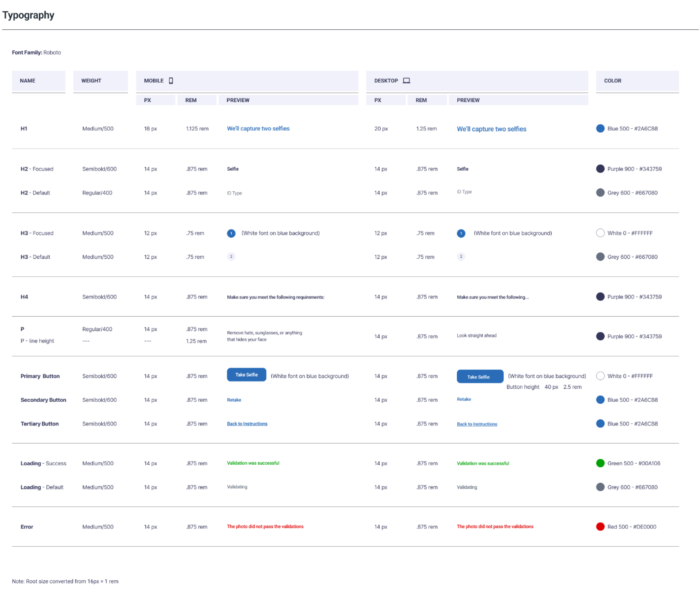This screenshot has height=605, width=700.
Task: Click the MOBILE column header
Action: click(x=154, y=80)
